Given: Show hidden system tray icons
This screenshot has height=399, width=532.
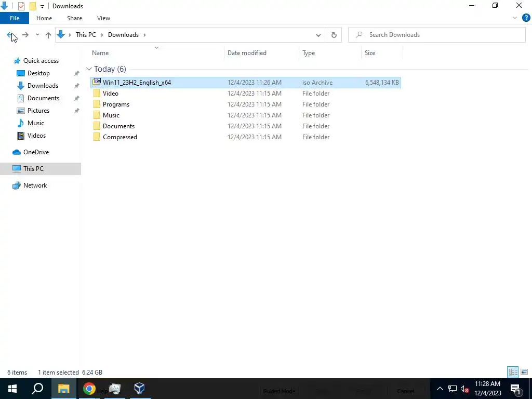Looking at the screenshot, I should pyautogui.click(x=440, y=389).
